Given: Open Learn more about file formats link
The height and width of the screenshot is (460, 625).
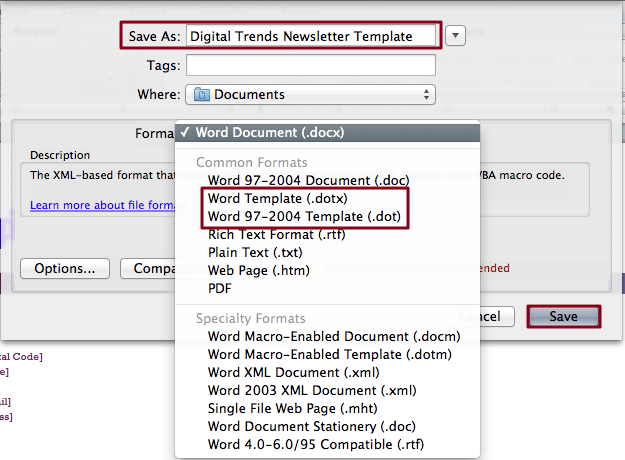Looking at the screenshot, I should coord(102,205).
